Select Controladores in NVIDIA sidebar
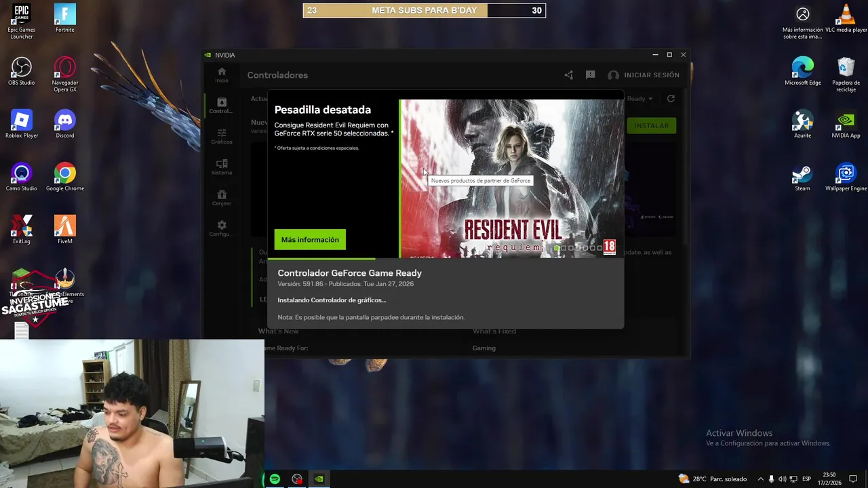868x488 pixels. (x=221, y=106)
